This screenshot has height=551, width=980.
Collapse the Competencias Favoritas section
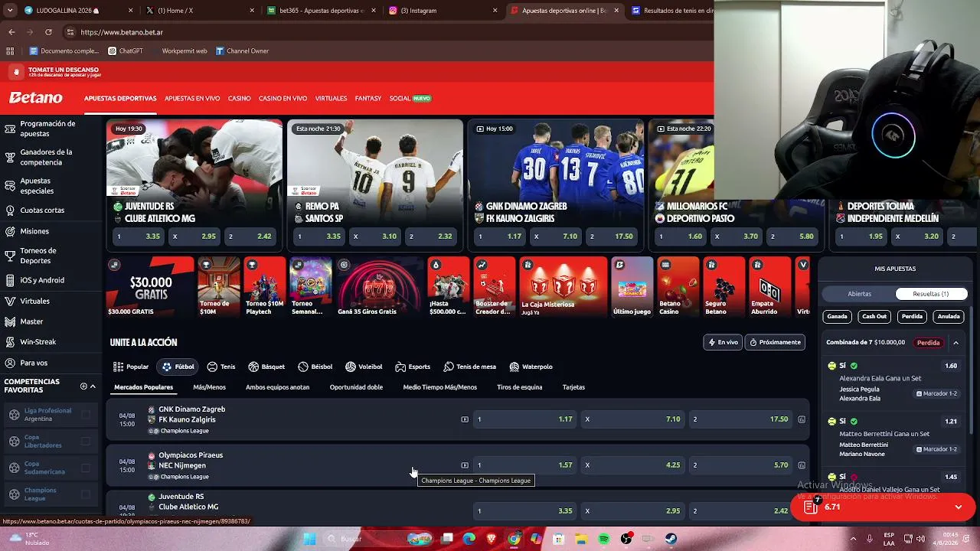pos(93,386)
